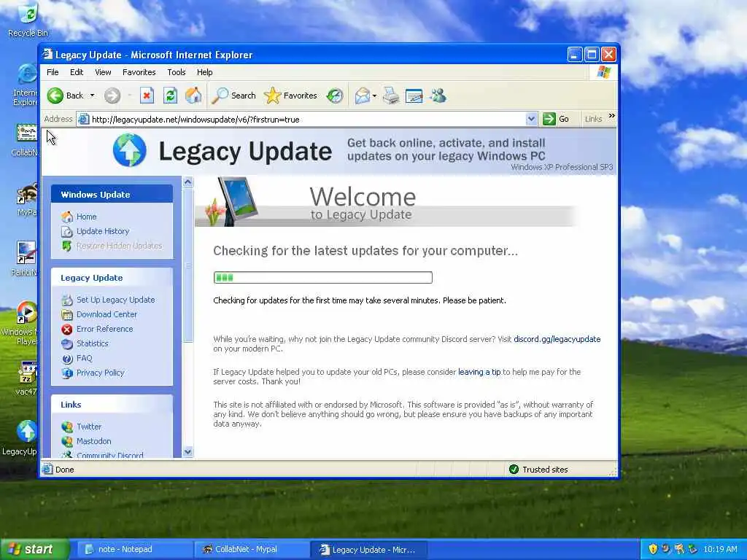Click the security shield tray icon

pyautogui.click(x=653, y=549)
